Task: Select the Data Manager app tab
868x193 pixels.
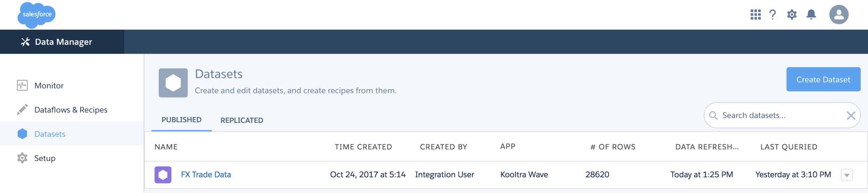Action: pos(62,42)
